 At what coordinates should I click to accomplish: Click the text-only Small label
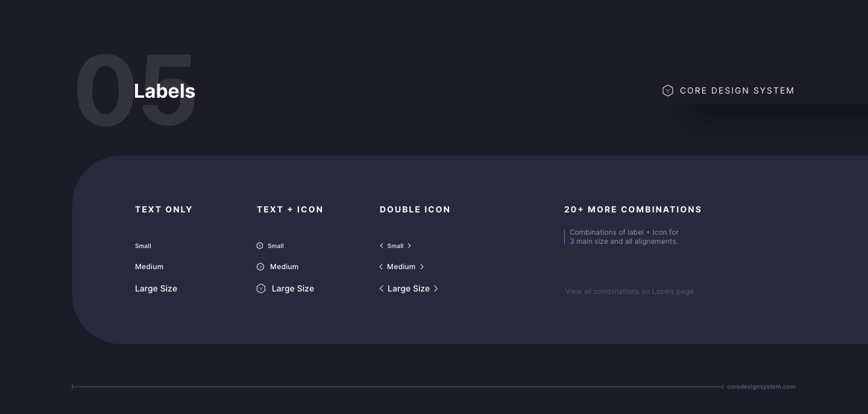point(143,246)
